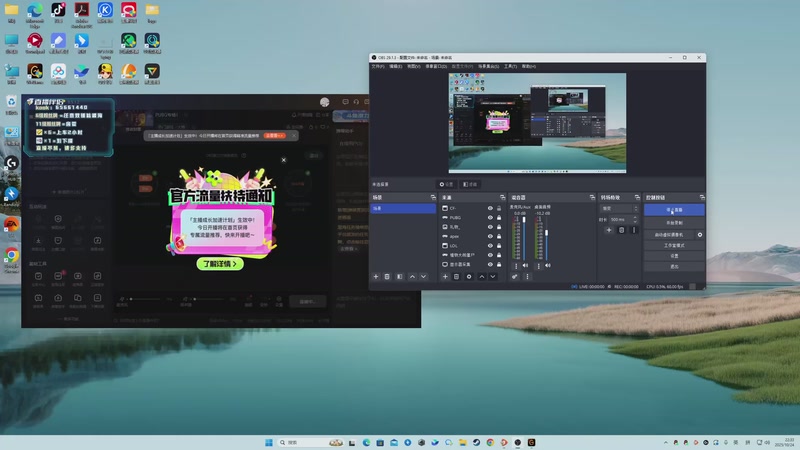Adjust desktop audio volume slider in Mixer
800x450 pixels.
coord(546,239)
